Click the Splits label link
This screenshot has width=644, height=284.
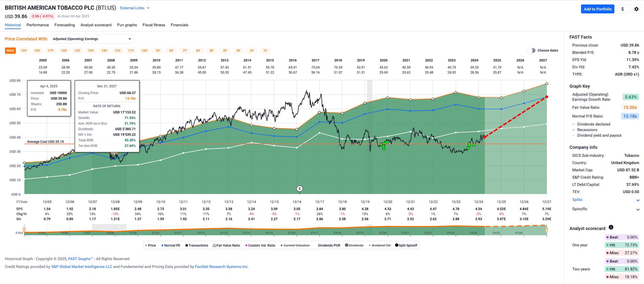[577, 200]
